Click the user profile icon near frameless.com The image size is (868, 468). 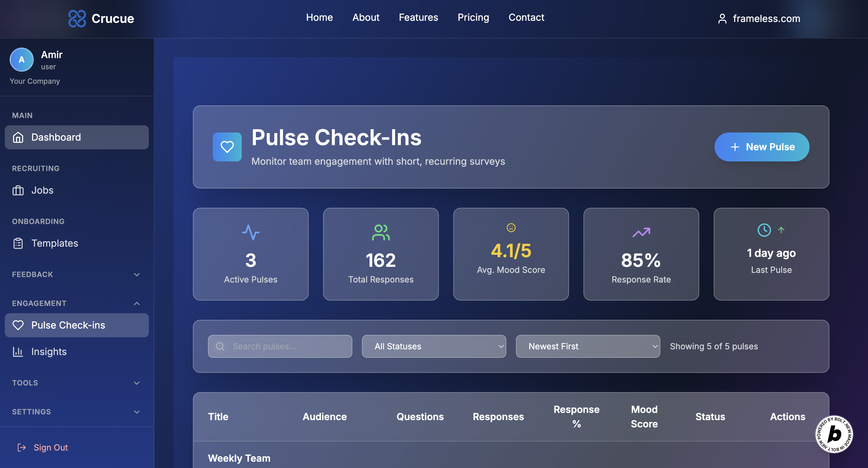coord(722,18)
